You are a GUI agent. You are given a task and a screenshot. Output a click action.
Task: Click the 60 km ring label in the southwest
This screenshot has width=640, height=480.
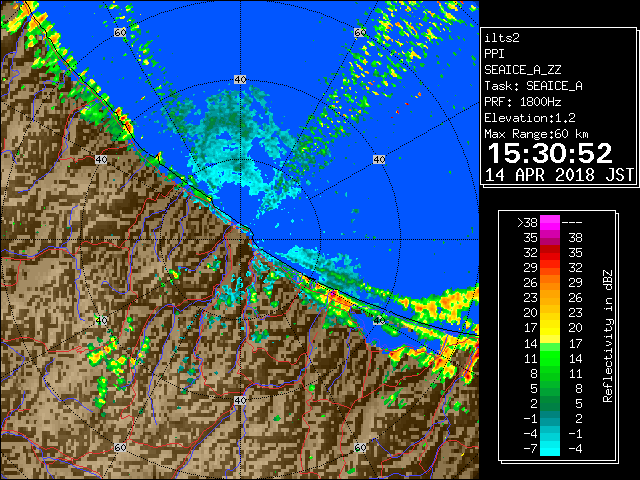(120, 448)
